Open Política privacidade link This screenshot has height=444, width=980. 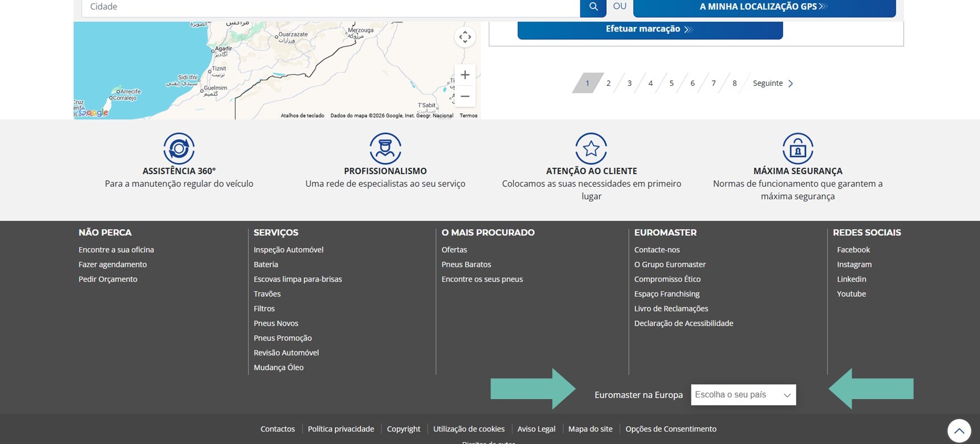pos(341,429)
